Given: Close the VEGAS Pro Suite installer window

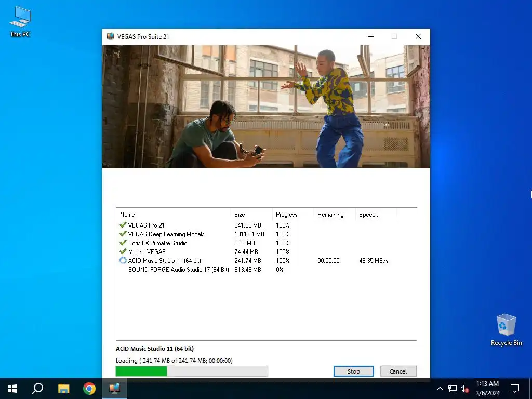Looking at the screenshot, I should pyautogui.click(x=418, y=36).
